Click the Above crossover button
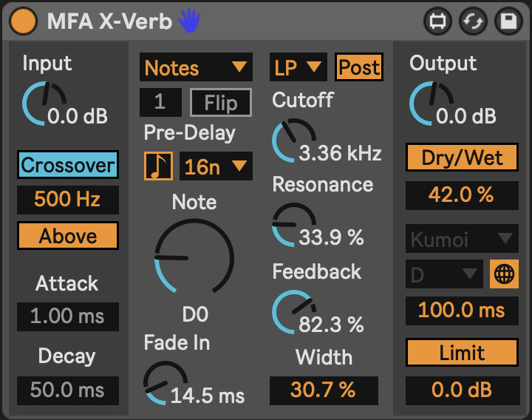532x420 pixels. click(68, 236)
